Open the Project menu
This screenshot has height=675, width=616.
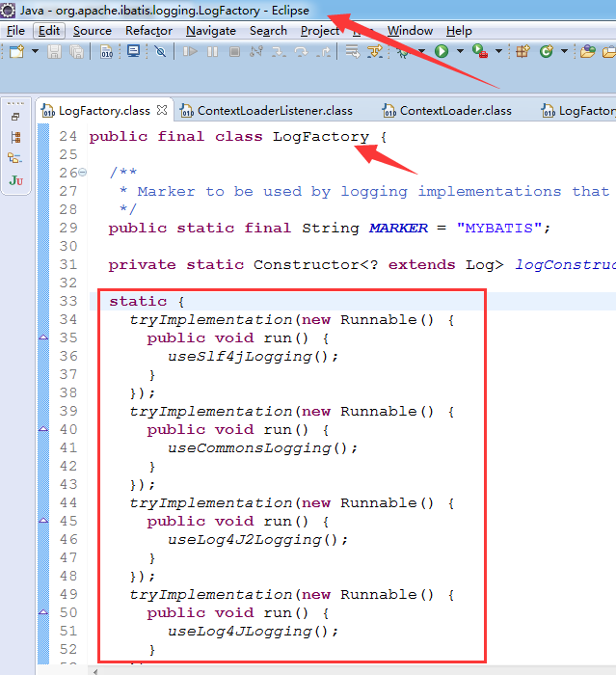(x=320, y=31)
